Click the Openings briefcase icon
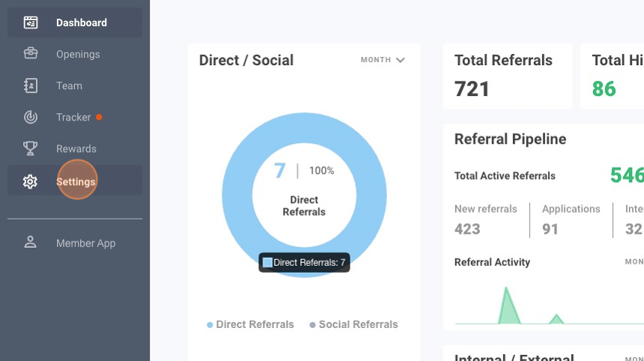Viewport: 644px width, 361px height. [31, 54]
